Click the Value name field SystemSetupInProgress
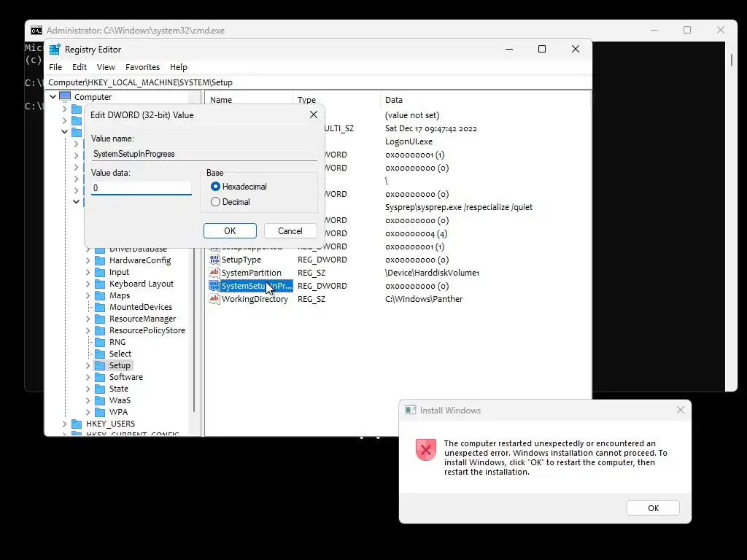 pos(204,154)
